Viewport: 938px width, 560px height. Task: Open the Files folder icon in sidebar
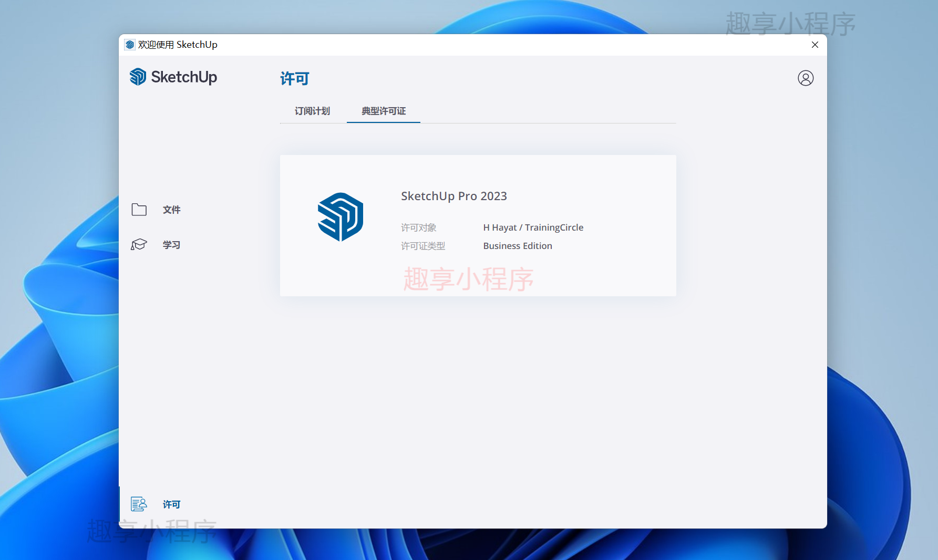pos(139,210)
